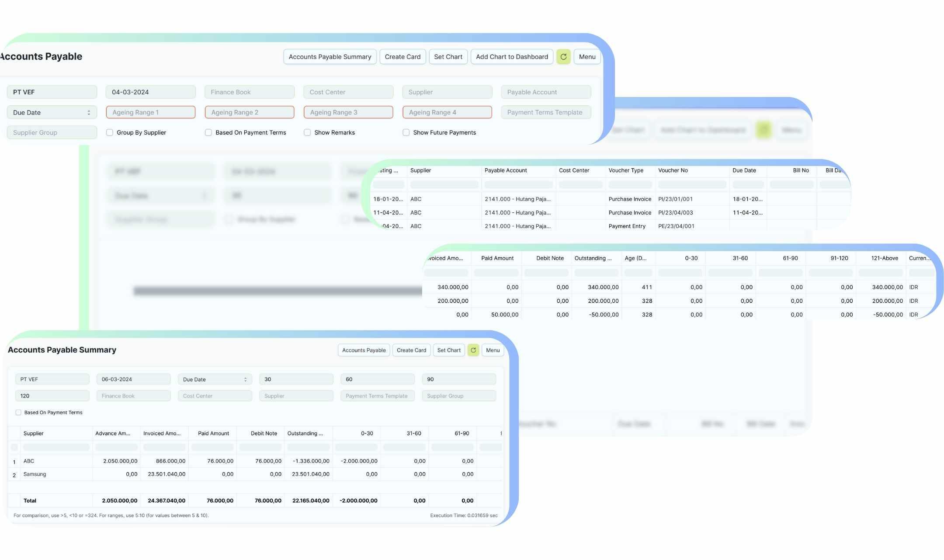Click Set Chart in summary panel
The image size is (944, 560).
click(448, 350)
